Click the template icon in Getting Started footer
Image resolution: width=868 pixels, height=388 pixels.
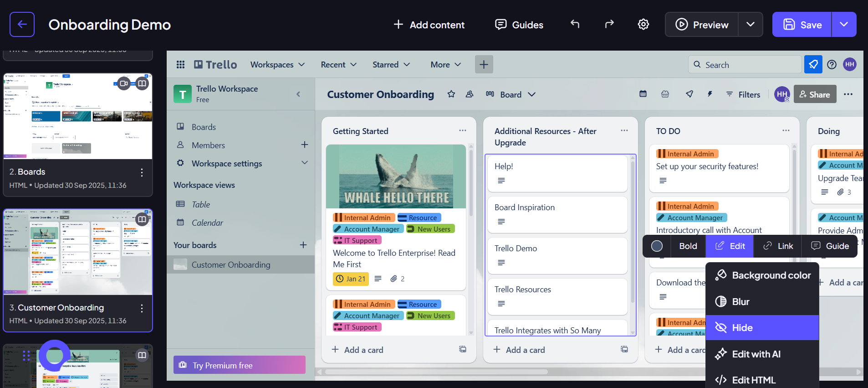(x=463, y=349)
